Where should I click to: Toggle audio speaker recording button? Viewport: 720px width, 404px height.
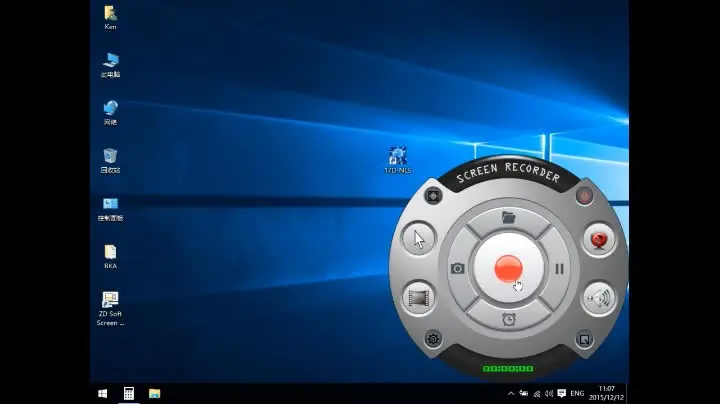point(599,299)
